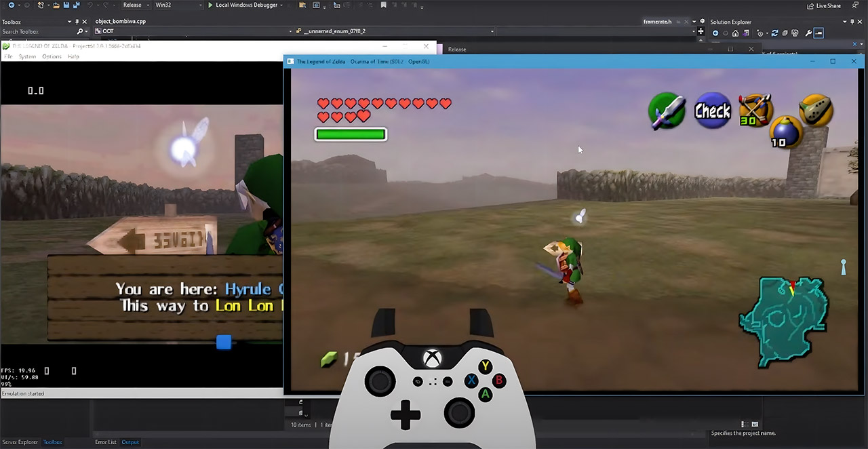Open the System menu in Project64

[x=27, y=56]
